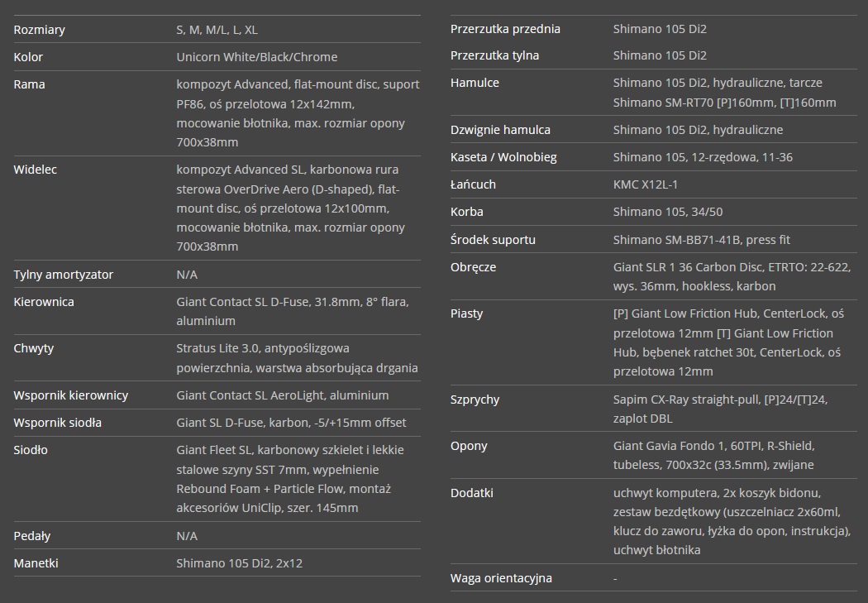Click the Manetki Shimano 105 Di2, 2x12 value
Screen dimensions: 868x603
click(239, 563)
